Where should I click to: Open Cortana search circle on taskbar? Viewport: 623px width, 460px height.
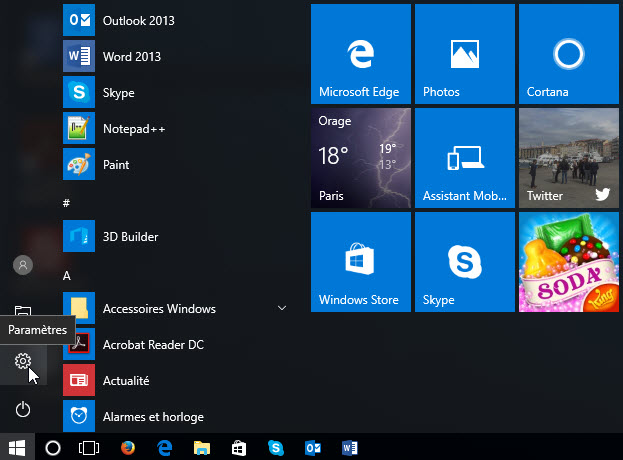(53, 448)
